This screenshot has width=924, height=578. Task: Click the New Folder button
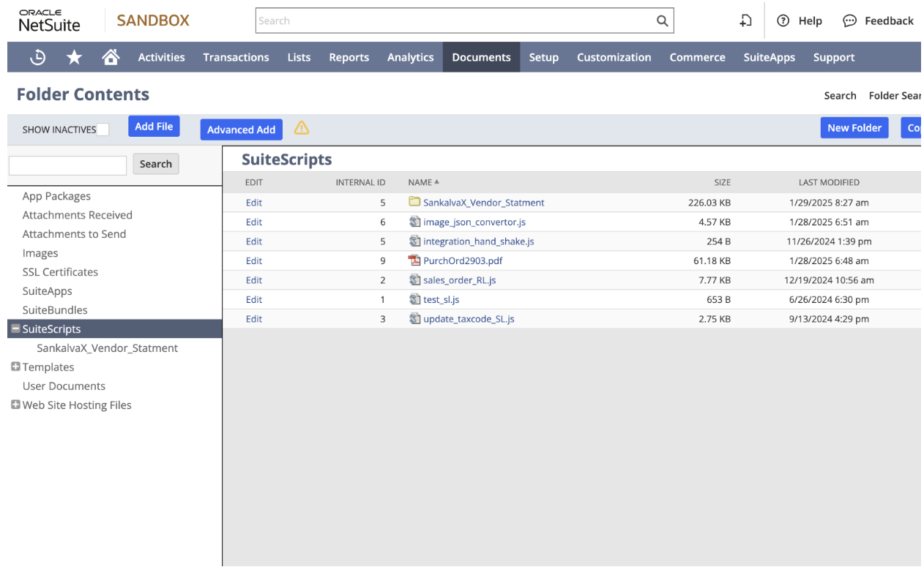(854, 127)
